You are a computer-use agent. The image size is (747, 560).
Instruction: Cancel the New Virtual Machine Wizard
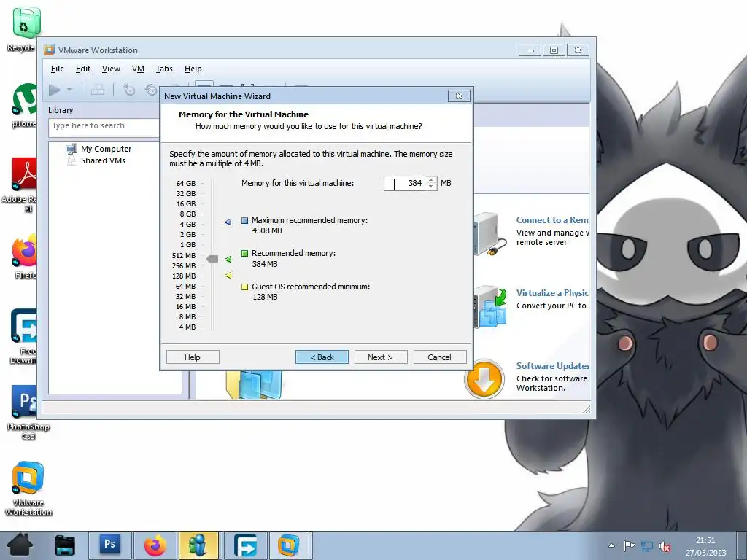tap(440, 357)
